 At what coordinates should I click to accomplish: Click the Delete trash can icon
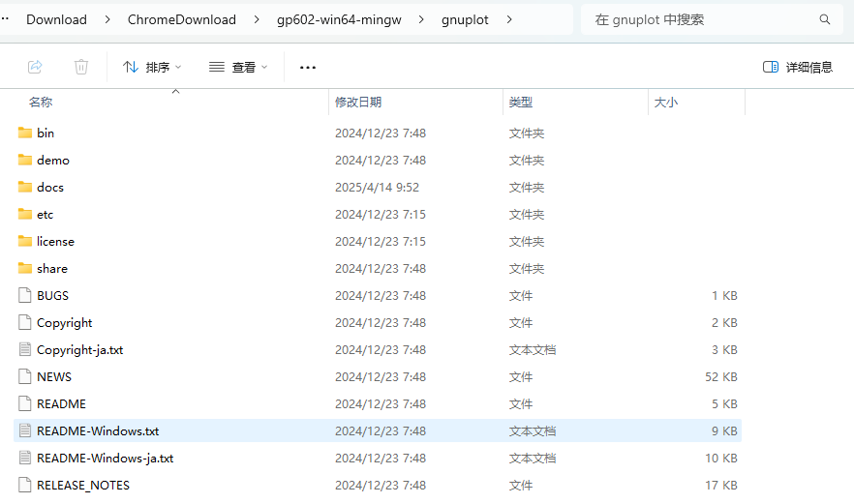pyautogui.click(x=81, y=67)
